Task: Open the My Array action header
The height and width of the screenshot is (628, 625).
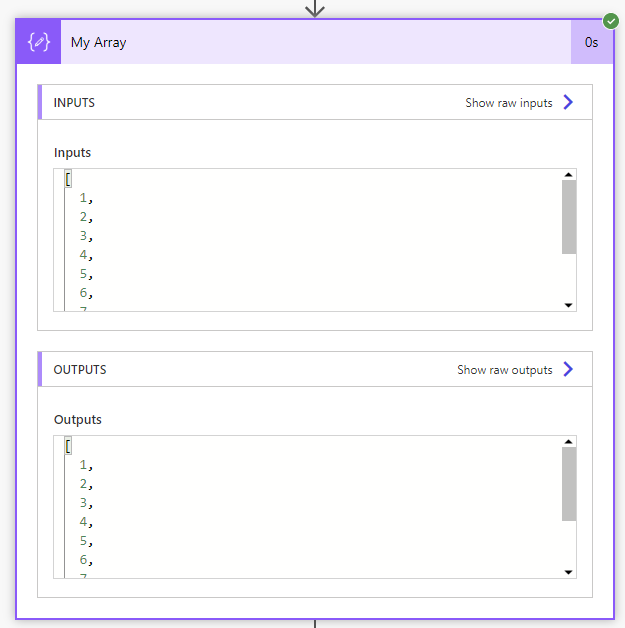Action: (316, 42)
